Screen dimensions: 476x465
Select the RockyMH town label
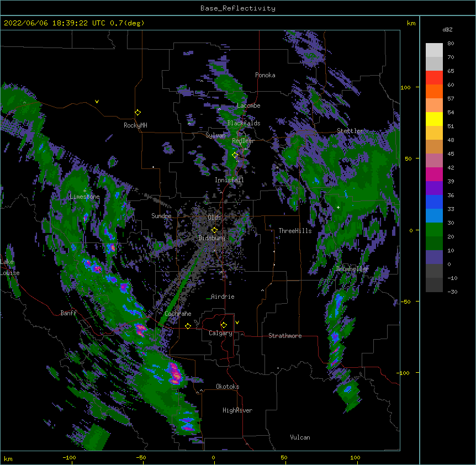135,125
